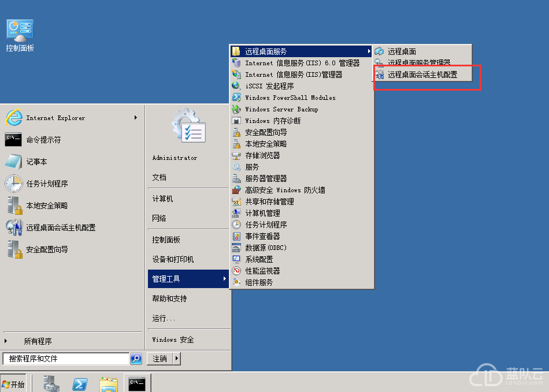Viewport: 549px width, 392px height.
Task: Click the 共享和存储管理 icon
Action: click(x=236, y=201)
